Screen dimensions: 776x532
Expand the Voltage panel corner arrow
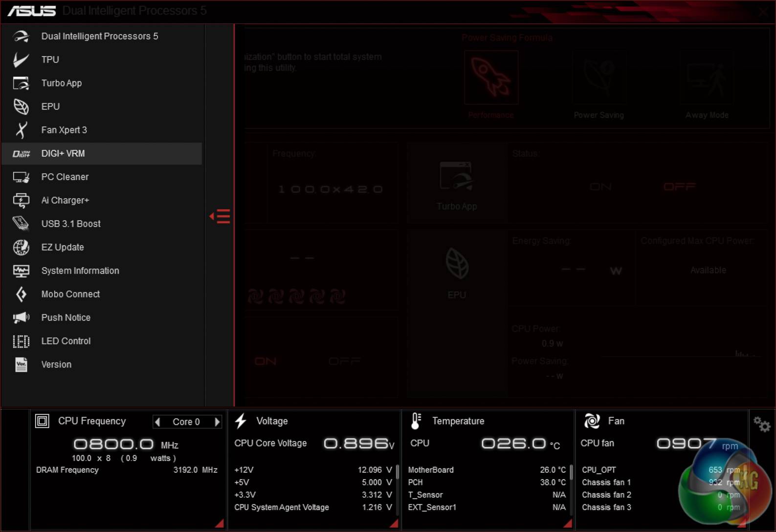394,523
